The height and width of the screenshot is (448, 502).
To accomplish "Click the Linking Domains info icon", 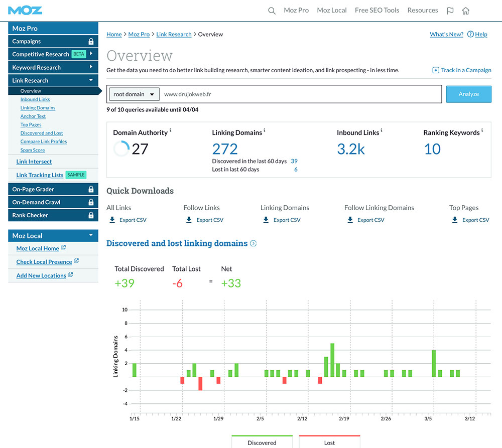I will tap(265, 130).
